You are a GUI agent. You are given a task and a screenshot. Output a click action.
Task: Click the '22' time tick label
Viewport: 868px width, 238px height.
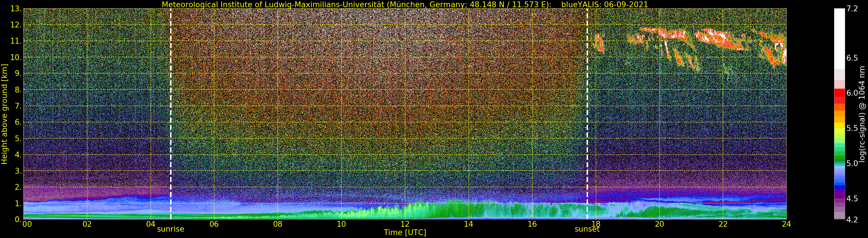pos(723,224)
